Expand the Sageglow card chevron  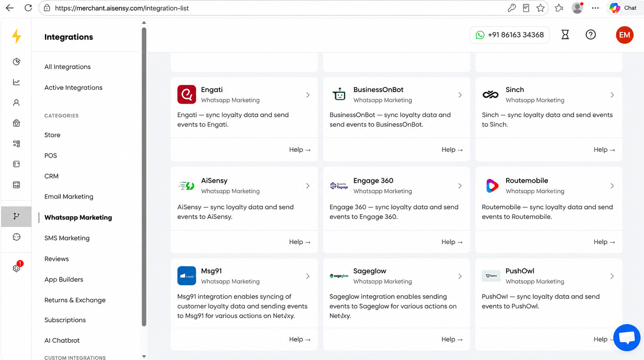click(460, 276)
